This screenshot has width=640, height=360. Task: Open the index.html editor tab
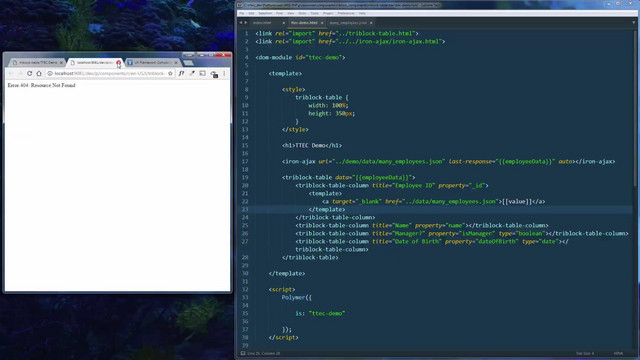pyautogui.click(x=262, y=23)
